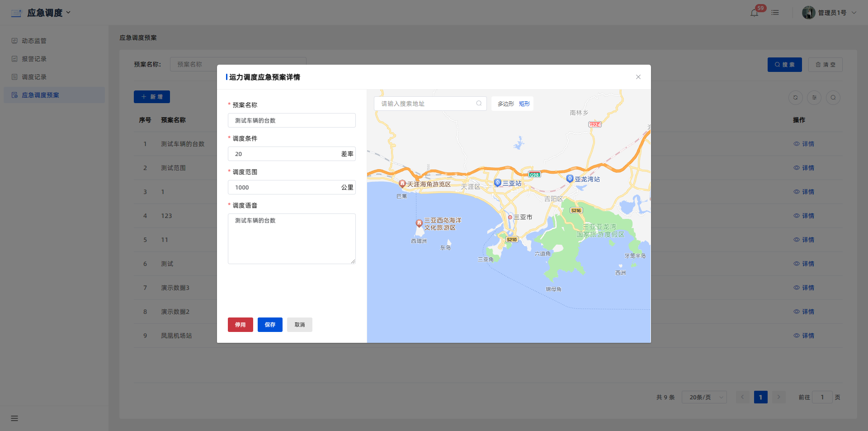
Task: Select 矩形 rectangle drawing mode
Action: 524,104
